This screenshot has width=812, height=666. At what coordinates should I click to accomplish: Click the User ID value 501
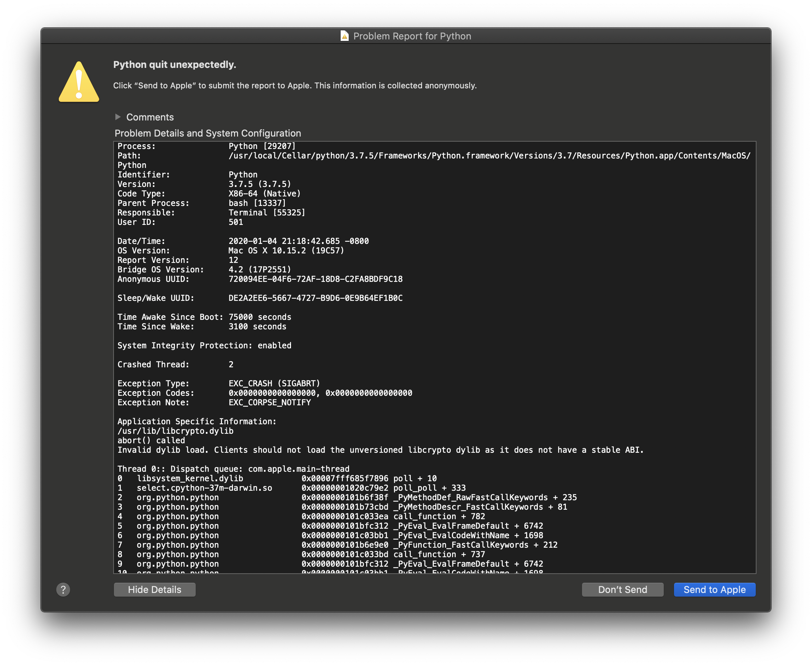tap(236, 222)
